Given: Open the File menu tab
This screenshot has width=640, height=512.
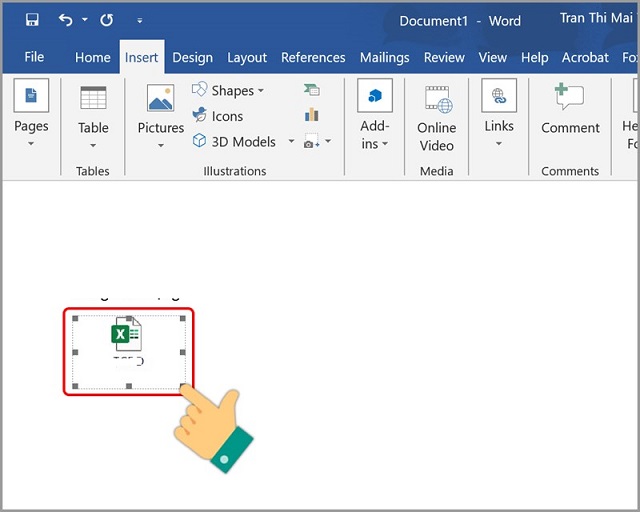Looking at the screenshot, I should (x=34, y=57).
